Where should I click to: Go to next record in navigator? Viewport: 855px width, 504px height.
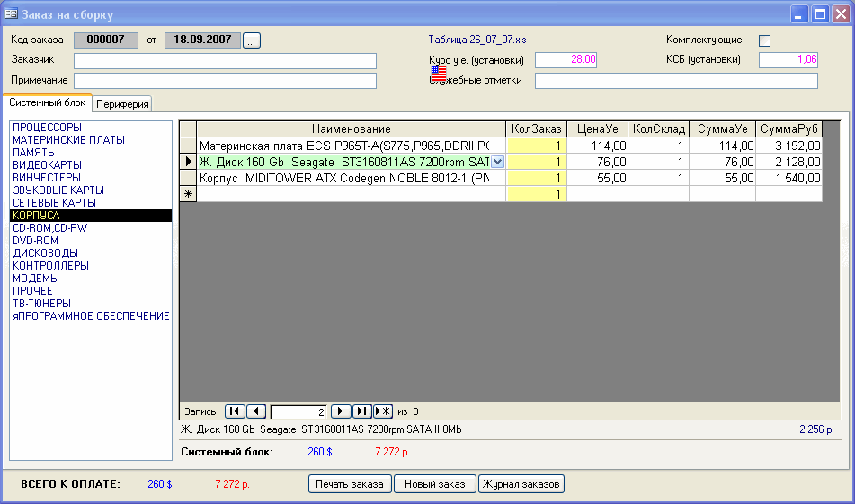[x=340, y=411]
